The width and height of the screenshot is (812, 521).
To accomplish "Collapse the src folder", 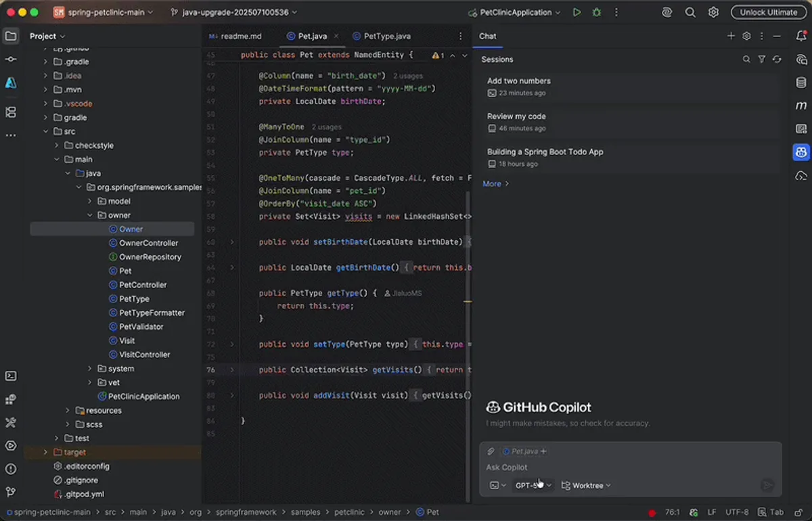I will click(x=46, y=131).
